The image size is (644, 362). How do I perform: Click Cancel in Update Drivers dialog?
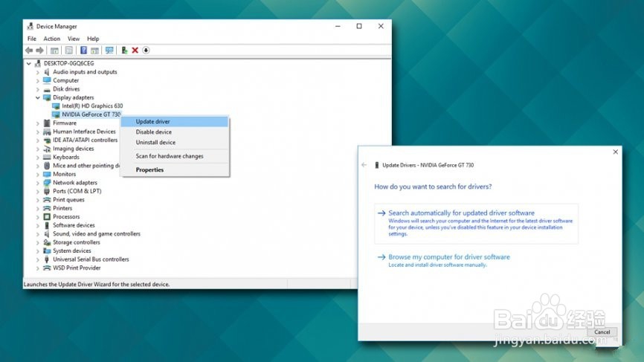pos(602,332)
